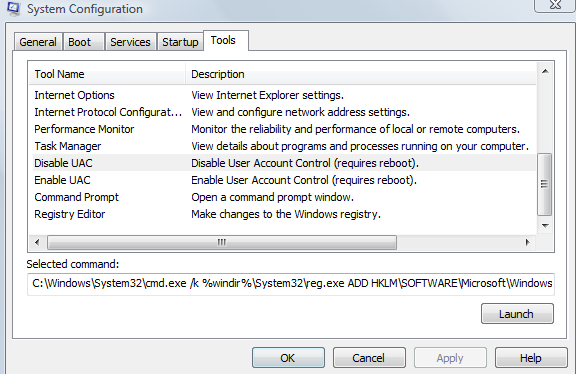Select the Command Prompt tool row

(283, 197)
